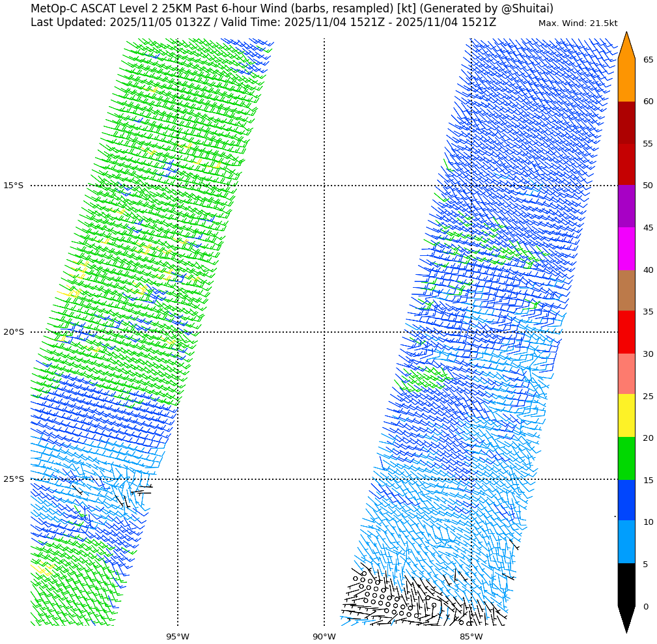Select the yellow 20–25 kt colorbar segment

tap(626, 415)
